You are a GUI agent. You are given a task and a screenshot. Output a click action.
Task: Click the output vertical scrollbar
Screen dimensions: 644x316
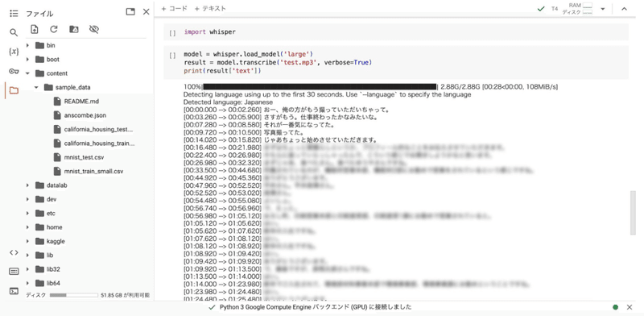tap(633, 212)
